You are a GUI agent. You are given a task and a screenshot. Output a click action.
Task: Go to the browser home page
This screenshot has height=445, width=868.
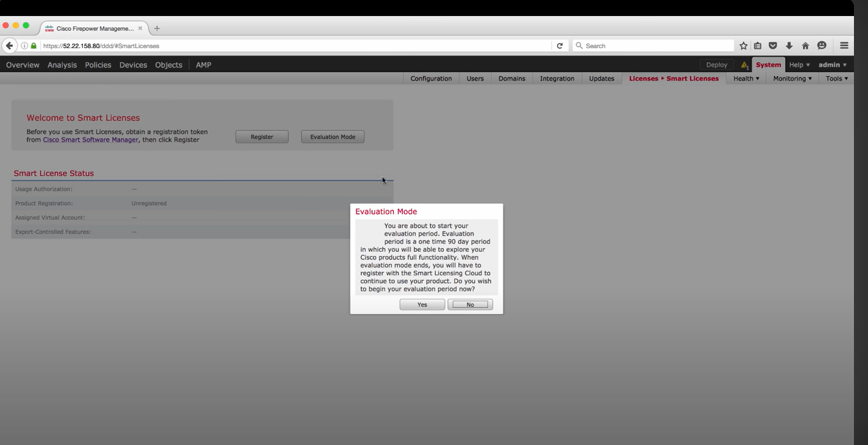805,45
